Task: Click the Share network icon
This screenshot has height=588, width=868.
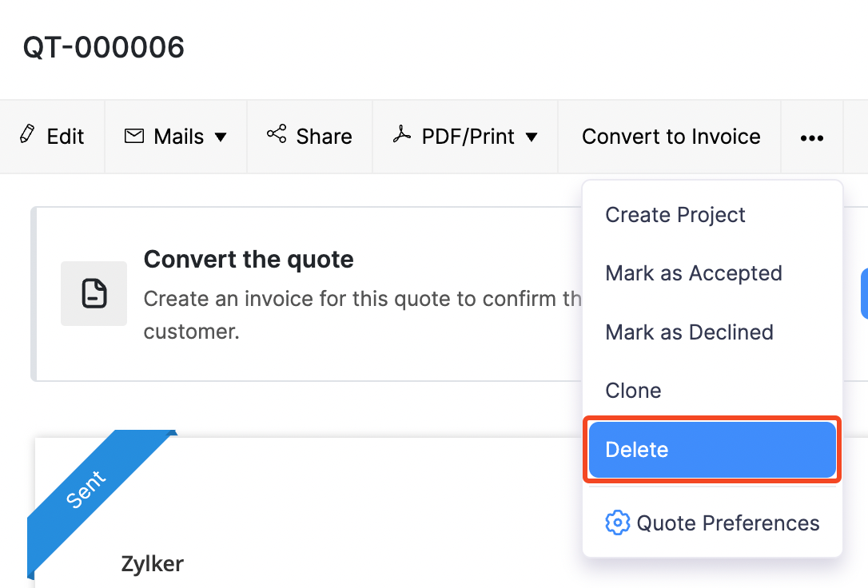Action: [x=277, y=134]
